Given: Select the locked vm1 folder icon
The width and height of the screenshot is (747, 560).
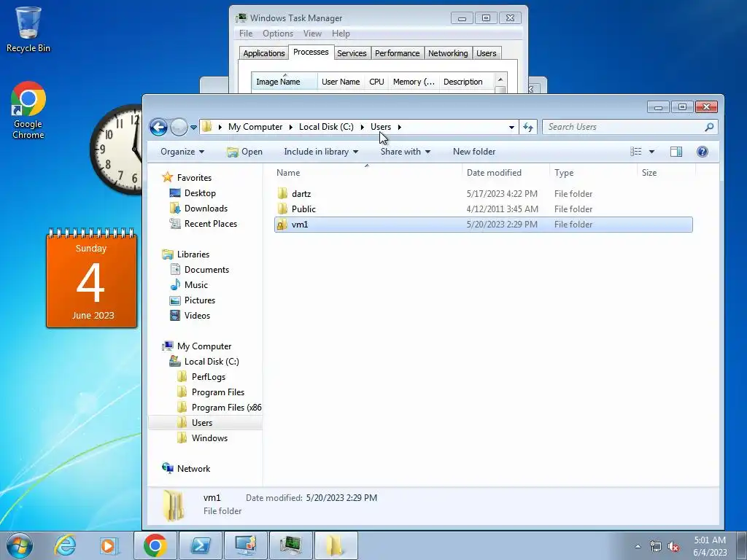Looking at the screenshot, I should pyautogui.click(x=282, y=225).
